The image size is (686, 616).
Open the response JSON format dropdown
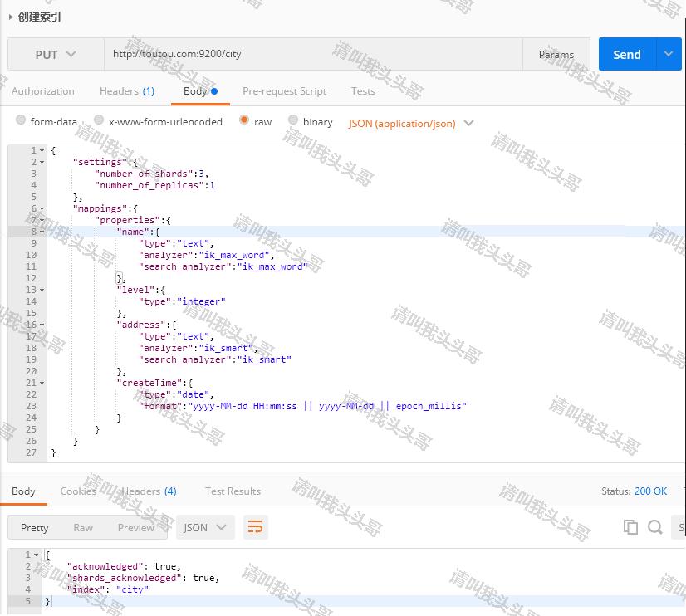206,527
